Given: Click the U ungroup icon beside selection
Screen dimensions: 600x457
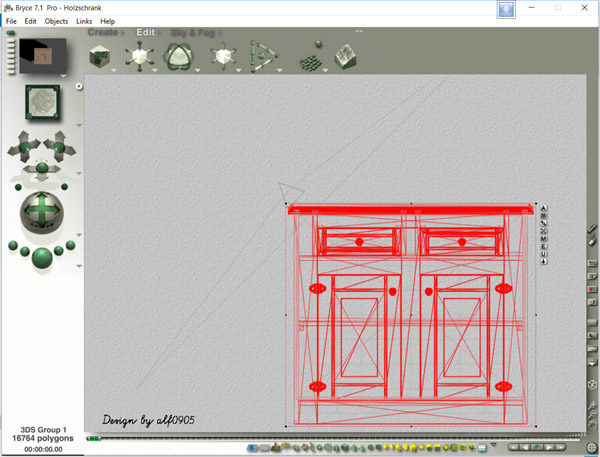Looking at the screenshot, I should pos(544,254).
